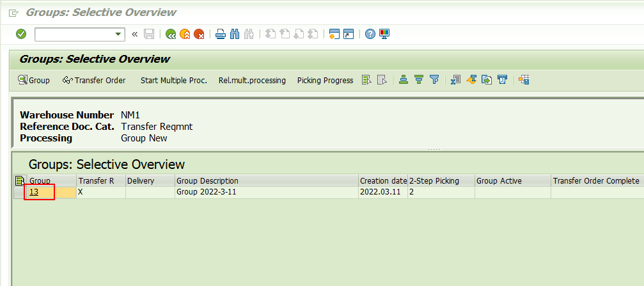Select the row selector for group 13
644x286 pixels.
tap(20, 193)
